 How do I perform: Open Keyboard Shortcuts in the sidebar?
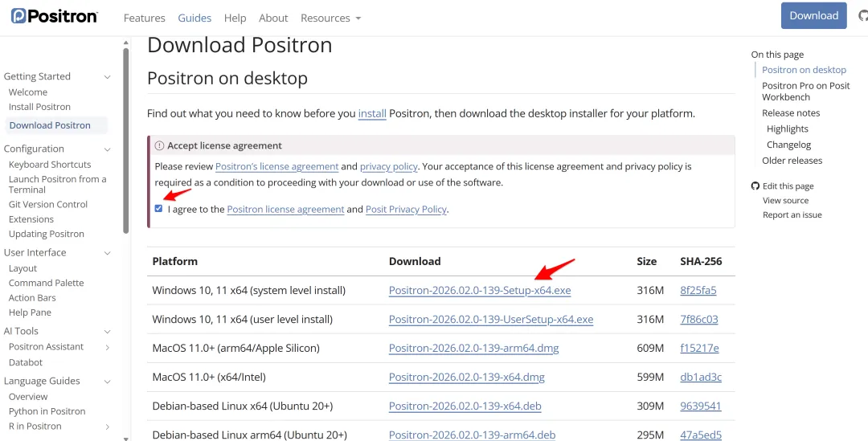(50, 165)
